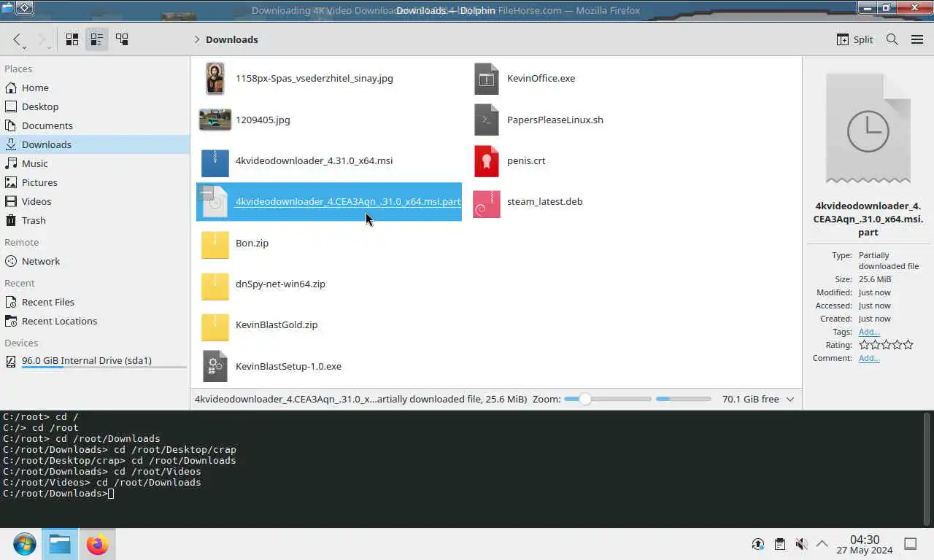Select KevinOffice.exe icon
Screen dimensions: 934x560
pos(487,79)
